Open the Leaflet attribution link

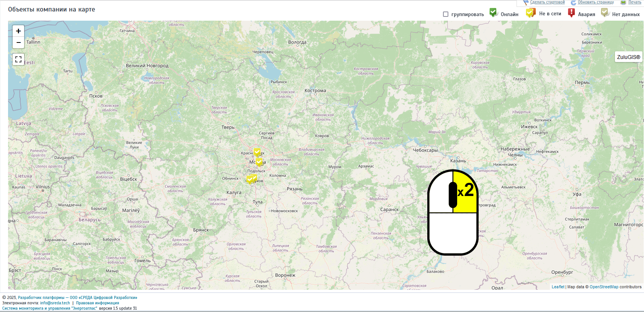click(x=558, y=287)
